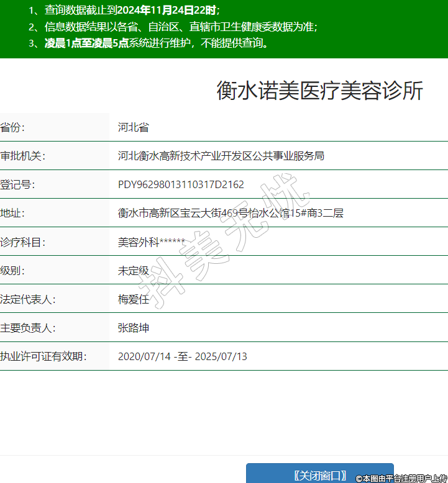Click the registration number PDY96298013110317D2162
The height and width of the screenshot is (483, 448).
[x=181, y=184]
